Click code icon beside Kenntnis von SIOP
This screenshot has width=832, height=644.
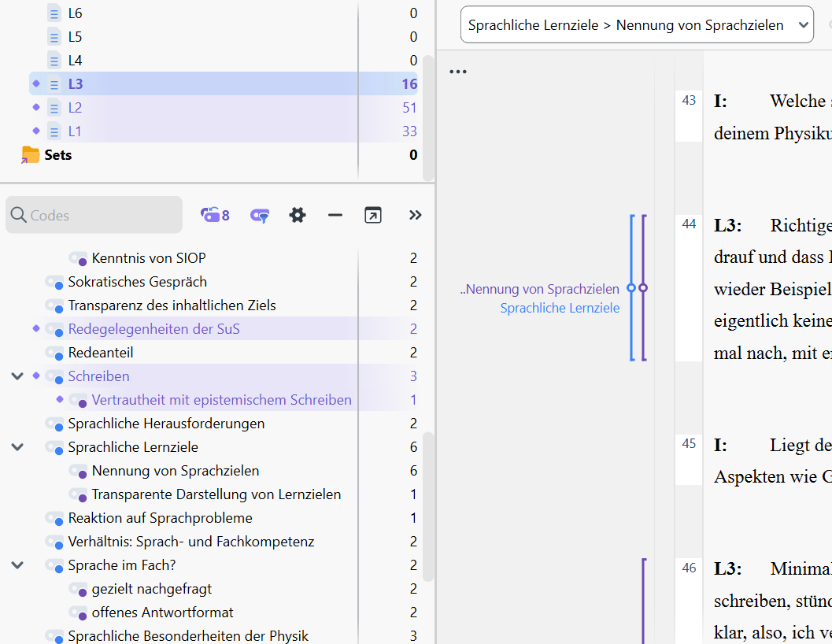(78, 258)
